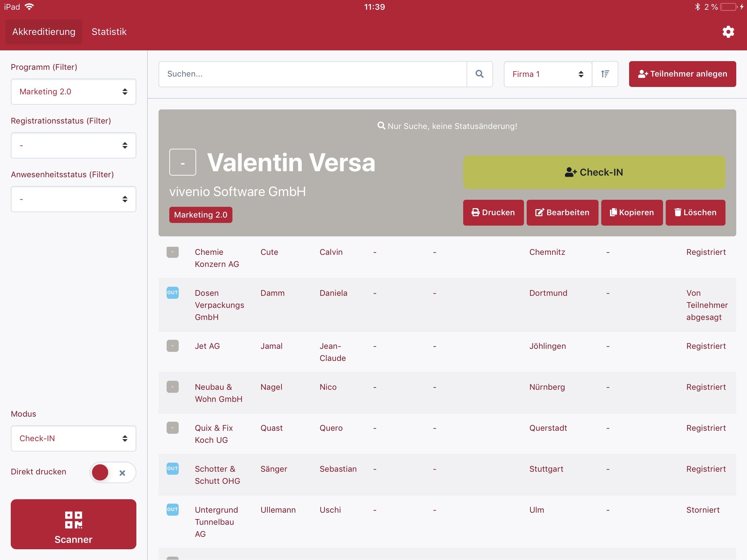Click the OUT badge for Schotter & Schutt OHG
The width and height of the screenshot is (747, 560).
click(172, 468)
